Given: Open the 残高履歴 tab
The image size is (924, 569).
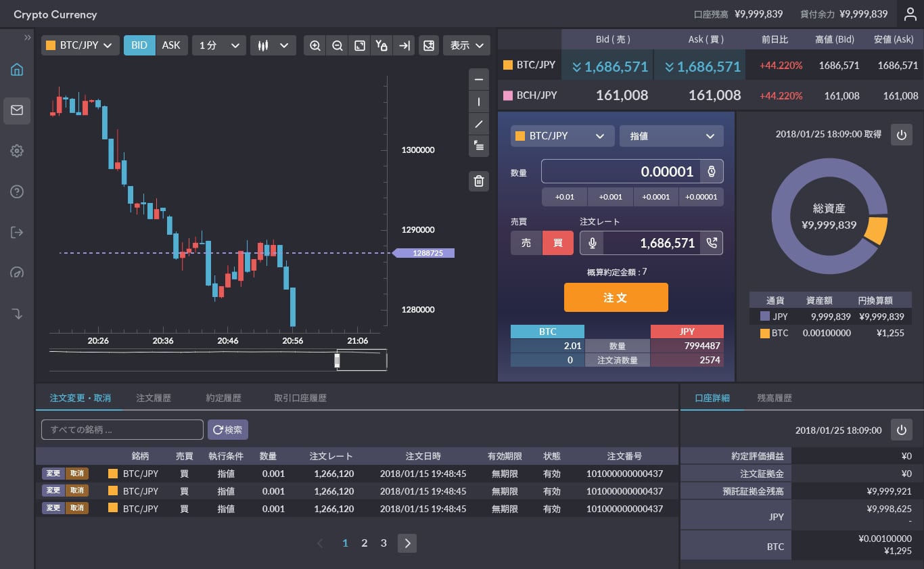Looking at the screenshot, I should click(x=775, y=398).
